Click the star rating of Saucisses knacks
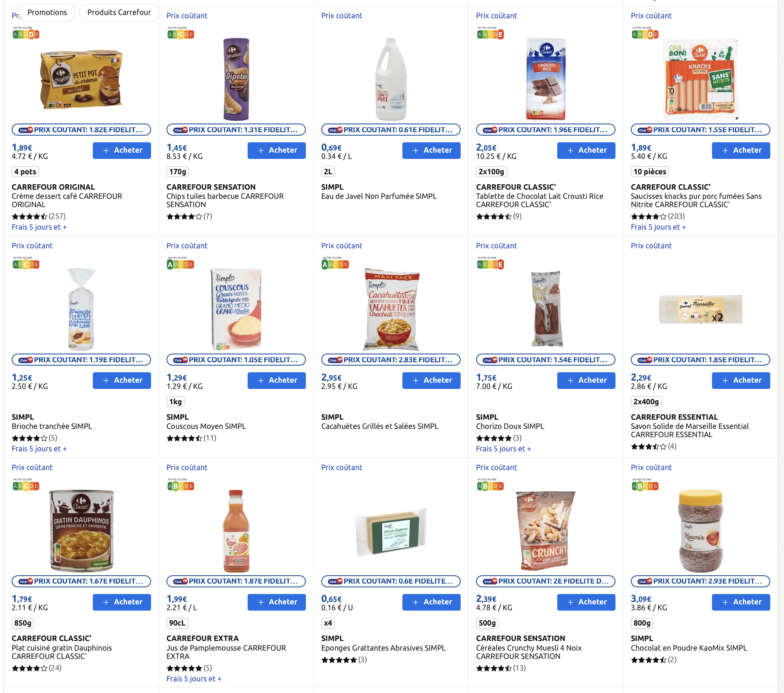This screenshot has width=784, height=693. point(649,216)
